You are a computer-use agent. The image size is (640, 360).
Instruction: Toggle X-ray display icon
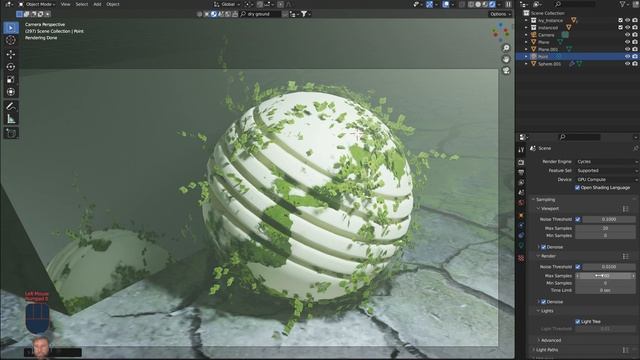click(462, 4)
